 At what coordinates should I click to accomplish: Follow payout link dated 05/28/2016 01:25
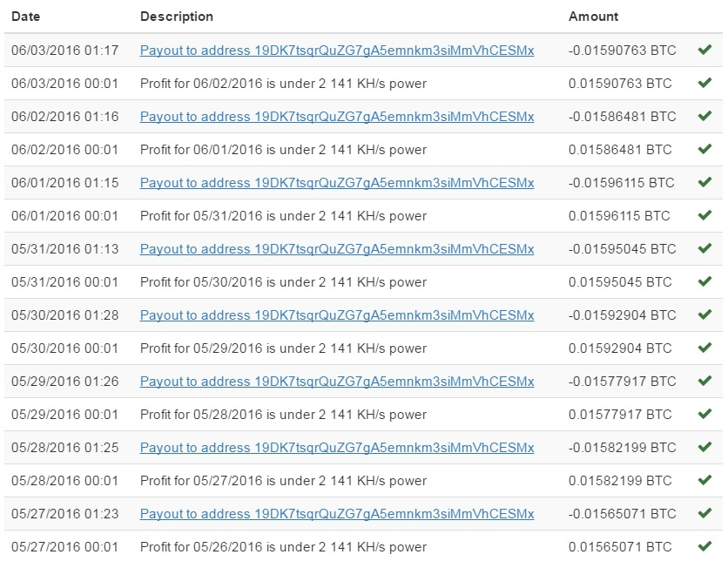tap(337, 448)
